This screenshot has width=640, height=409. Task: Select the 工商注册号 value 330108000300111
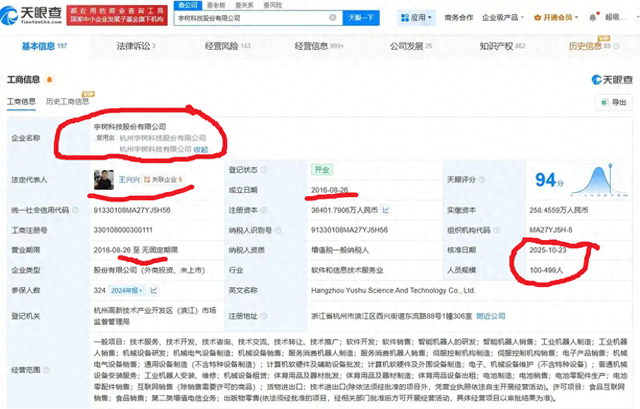[123, 230]
